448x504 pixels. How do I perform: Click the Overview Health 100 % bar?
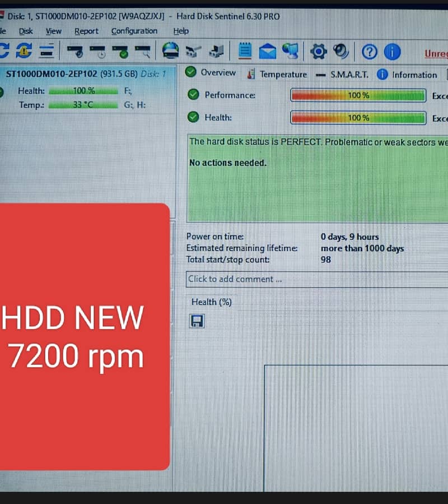[x=358, y=118]
